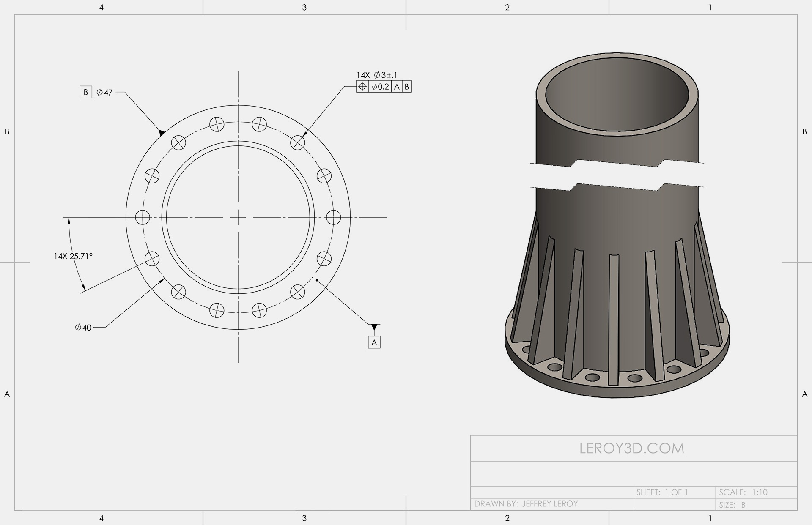
Task: Click the Ø47 outer diameter dimension
Action: point(104,92)
